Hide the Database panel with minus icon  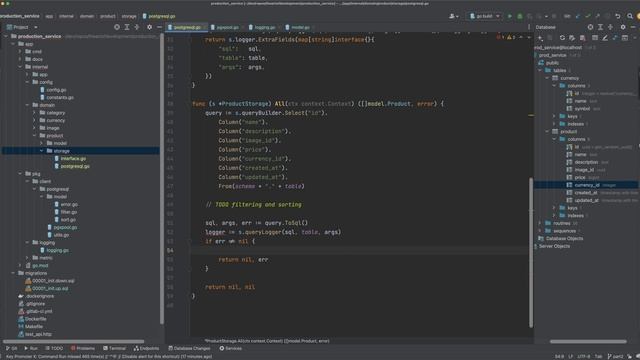[633, 27]
